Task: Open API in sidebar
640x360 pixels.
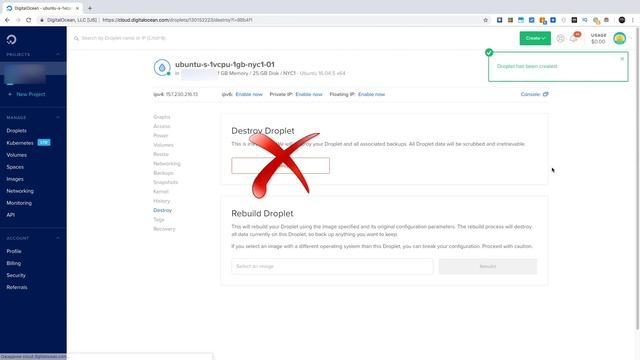Action: 11,215
